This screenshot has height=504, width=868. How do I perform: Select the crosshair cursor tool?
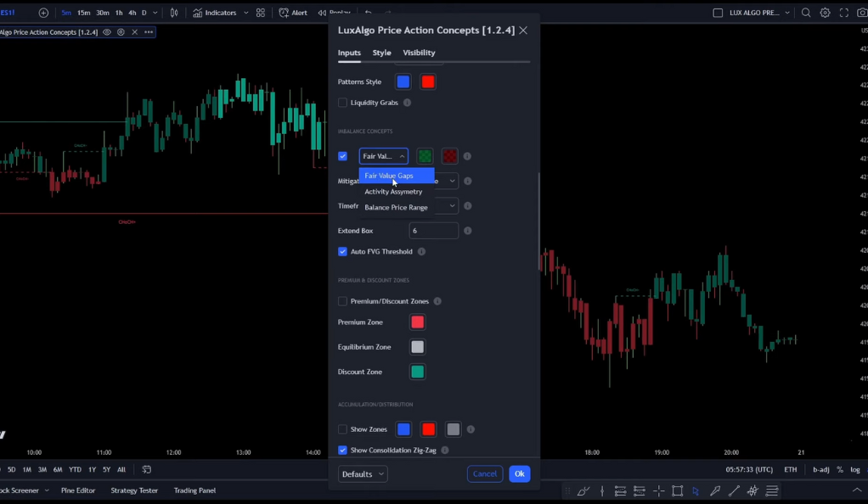(658, 490)
